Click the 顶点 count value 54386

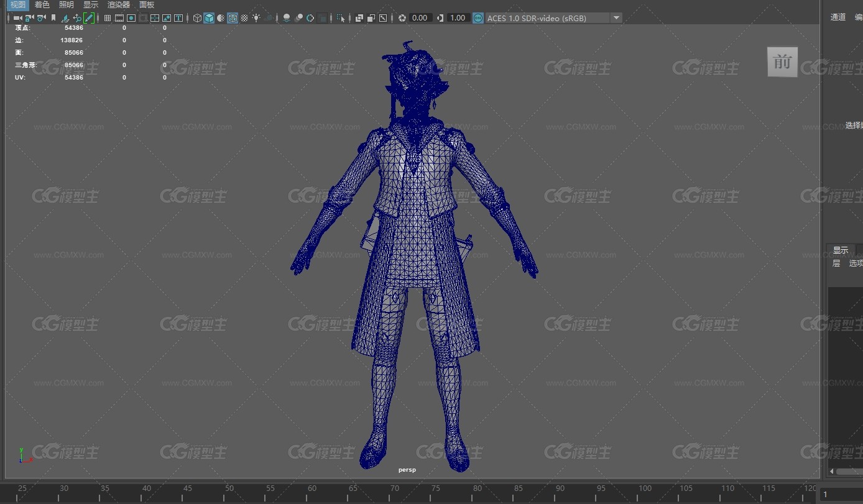(x=74, y=28)
